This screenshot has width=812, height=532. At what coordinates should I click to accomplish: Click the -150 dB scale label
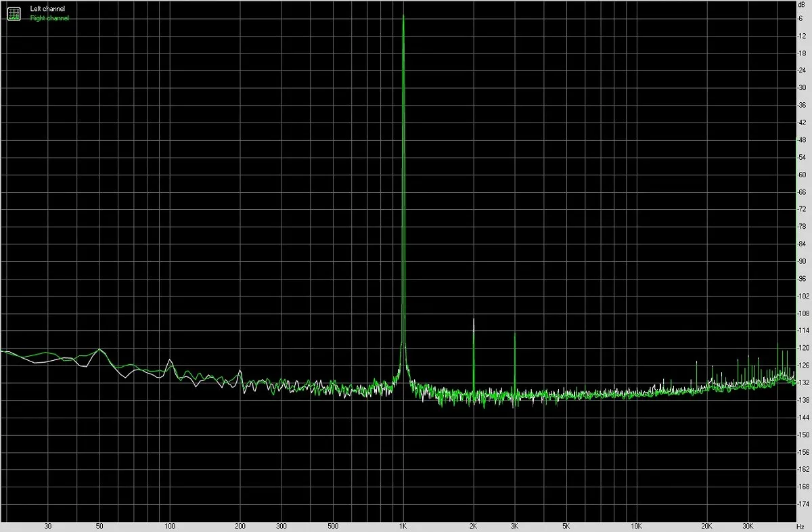coord(804,435)
